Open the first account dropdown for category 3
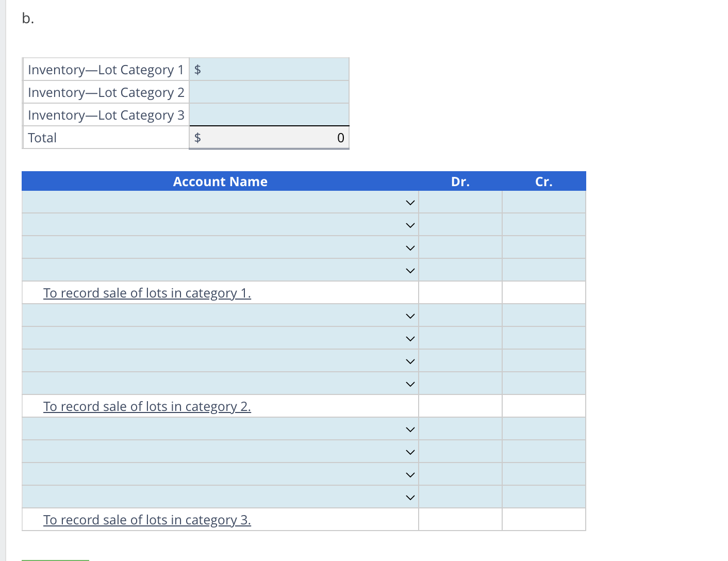This screenshot has width=728, height=561. [220, 429]
